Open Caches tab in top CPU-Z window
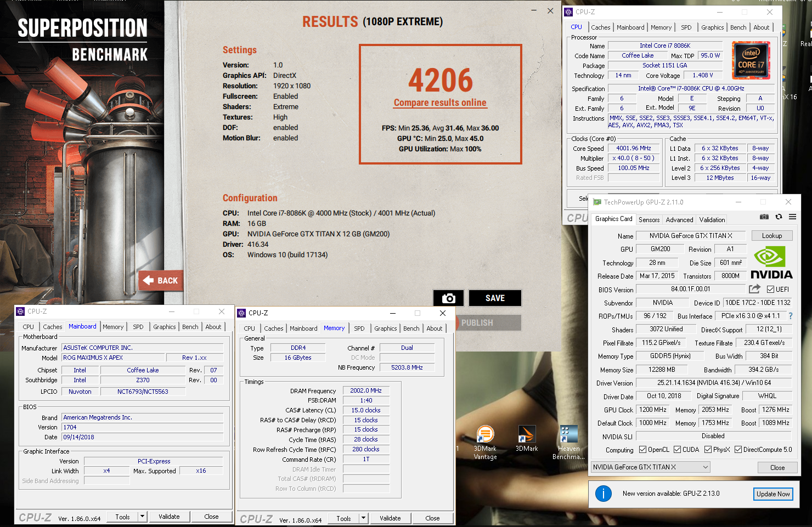Viewport: 812px width, 527px height. coord(600,27)
